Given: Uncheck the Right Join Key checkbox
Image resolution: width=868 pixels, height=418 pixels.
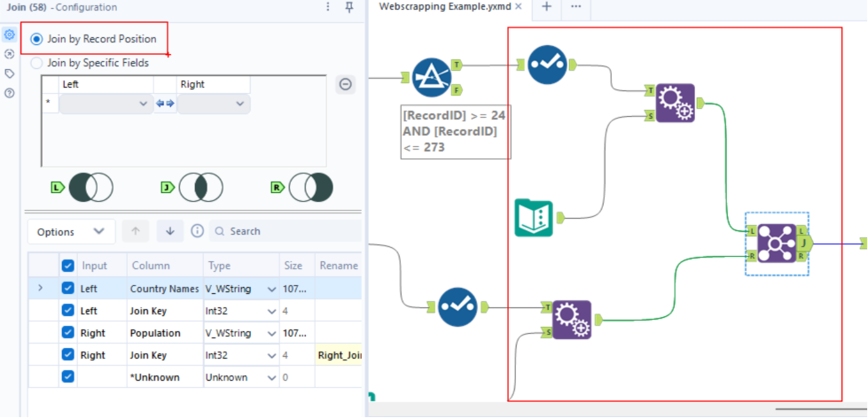Looking at the screenshot, I should (x=67, y=355).
